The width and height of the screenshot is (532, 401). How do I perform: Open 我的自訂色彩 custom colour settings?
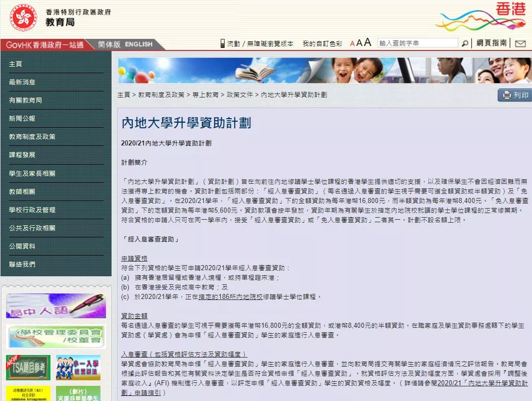[x=322, y=44]
